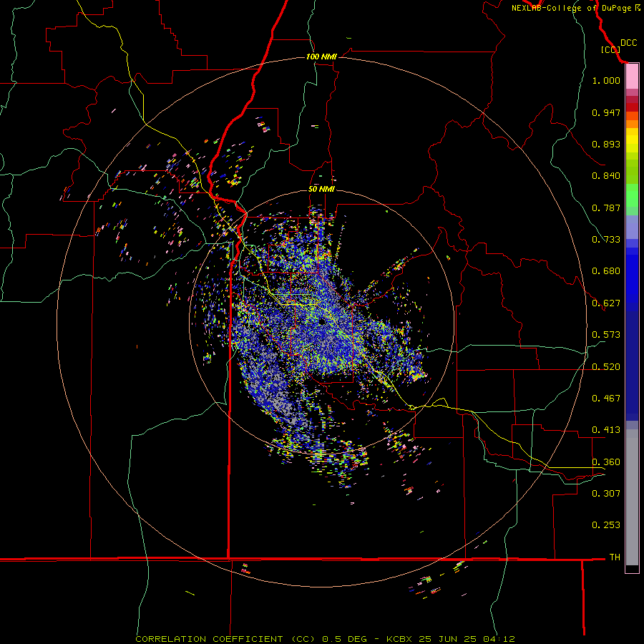The width and height of the screenshot is (644, 644).
Task: Click the 0.360 scale value
Action: pyautogui.click(x=606, y=462)
